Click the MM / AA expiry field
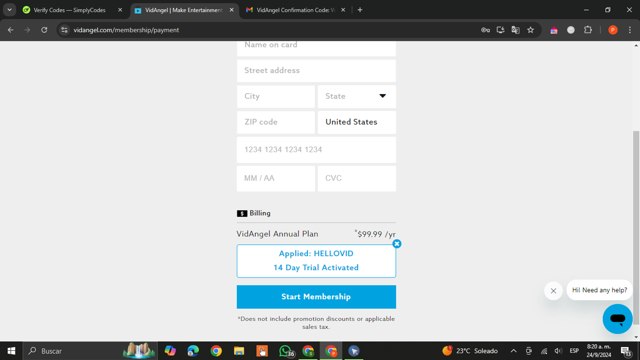Screen dimensions: 640x360 click(x=276, y=178)
